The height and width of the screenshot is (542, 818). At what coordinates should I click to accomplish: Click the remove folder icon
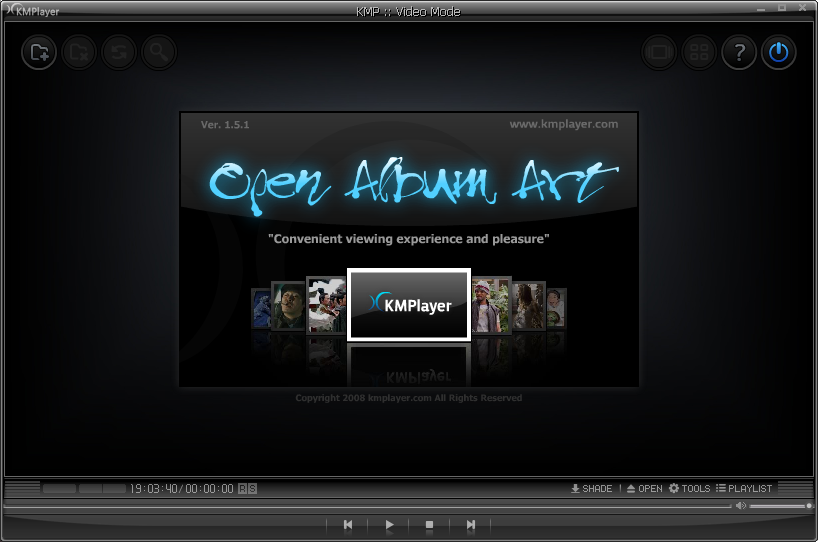pos(79,52)
